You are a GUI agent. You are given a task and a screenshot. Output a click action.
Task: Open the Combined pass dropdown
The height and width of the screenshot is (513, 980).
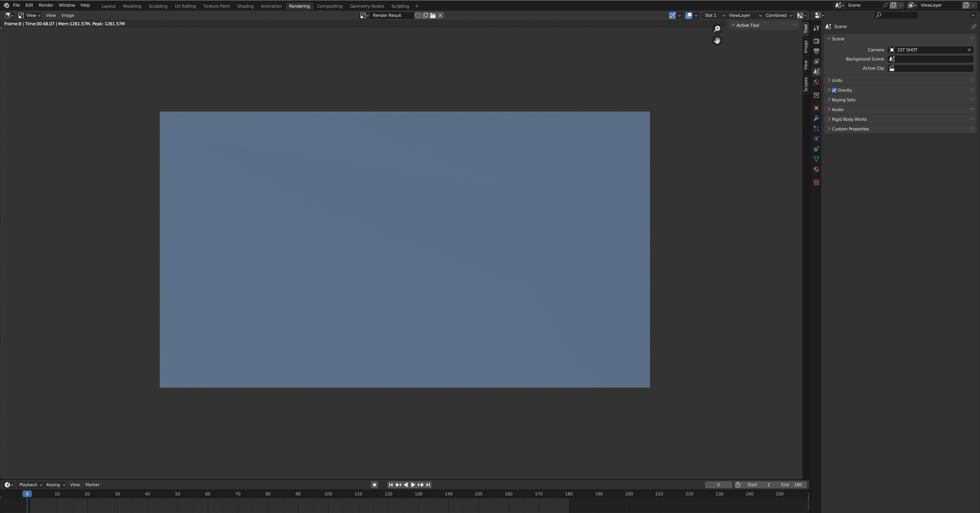tap(778, 16)
